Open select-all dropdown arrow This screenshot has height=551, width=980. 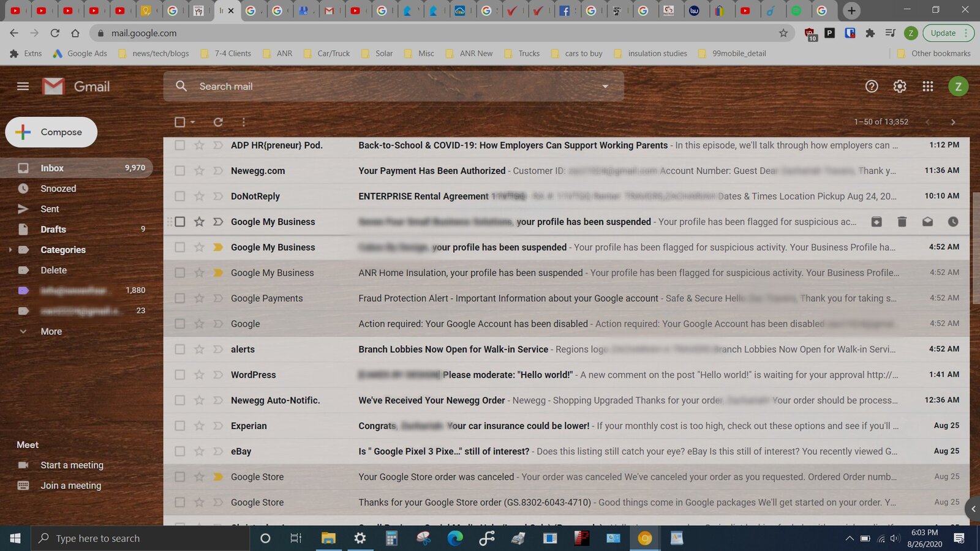pyautogui.click(x=192, y=122)
